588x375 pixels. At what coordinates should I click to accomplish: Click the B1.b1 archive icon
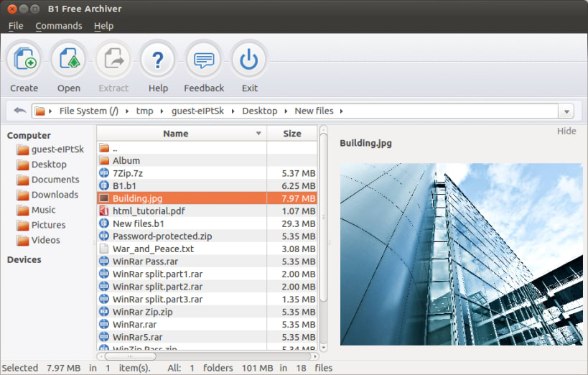104,185
